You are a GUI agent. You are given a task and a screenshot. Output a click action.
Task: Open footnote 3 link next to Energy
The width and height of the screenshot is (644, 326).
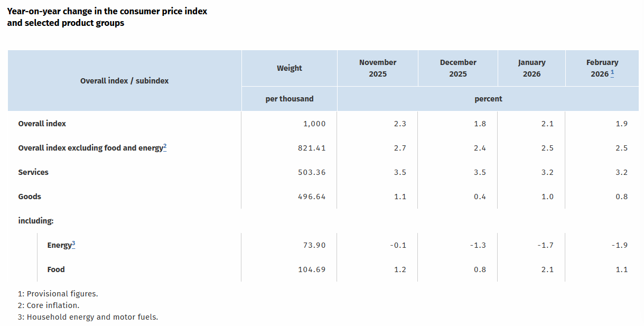click(x=73, y=244)
